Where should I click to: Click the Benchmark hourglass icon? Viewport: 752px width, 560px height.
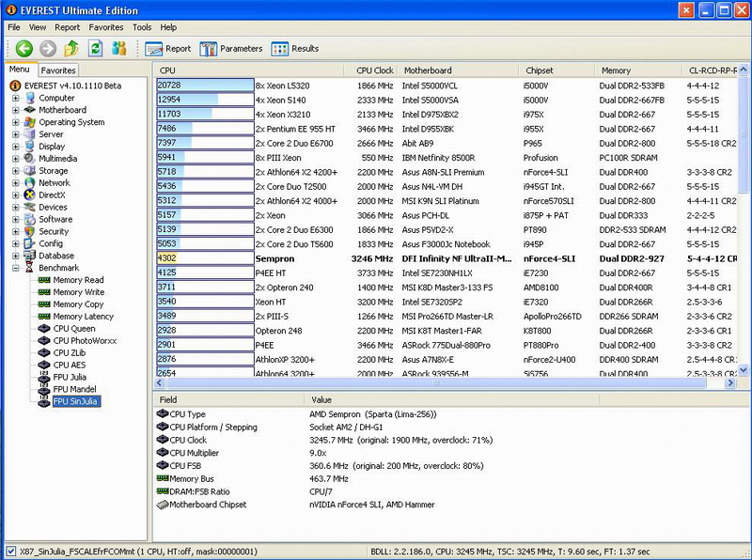pos(30,268)
